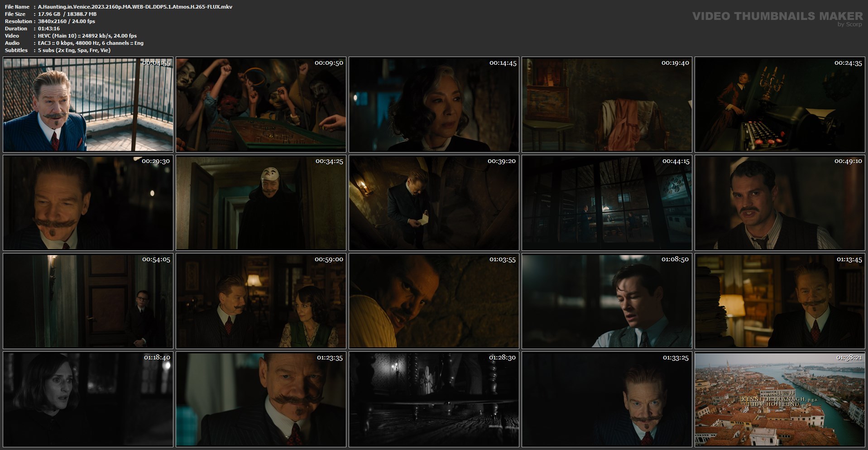Select the thumbnail at 00:09:50
The height and width of the screenshot is (450, 868).
tap(261, 105)
